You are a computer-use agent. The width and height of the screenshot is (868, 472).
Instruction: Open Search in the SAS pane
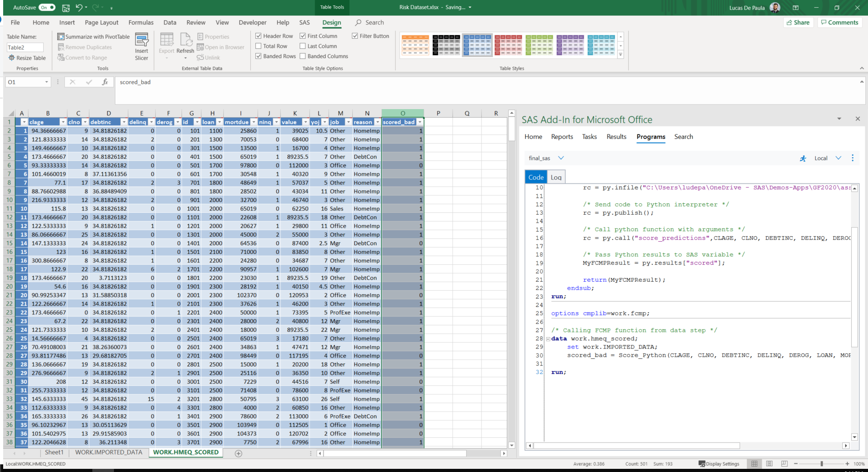pos(683,137)
